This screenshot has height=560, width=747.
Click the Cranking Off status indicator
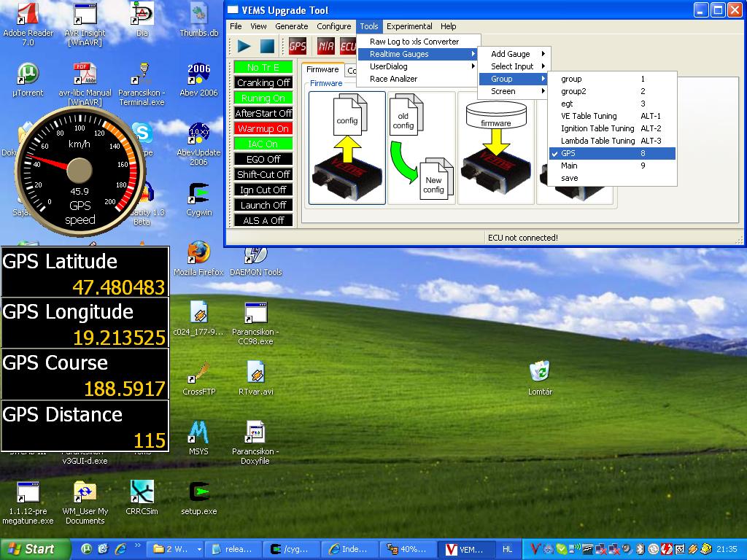pos(263,82)
